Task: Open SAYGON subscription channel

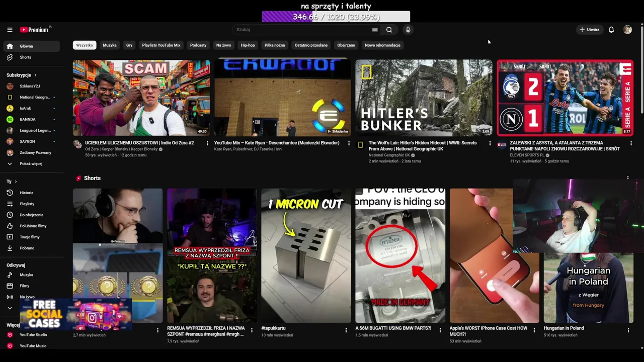Action: (x=31, y=141)
